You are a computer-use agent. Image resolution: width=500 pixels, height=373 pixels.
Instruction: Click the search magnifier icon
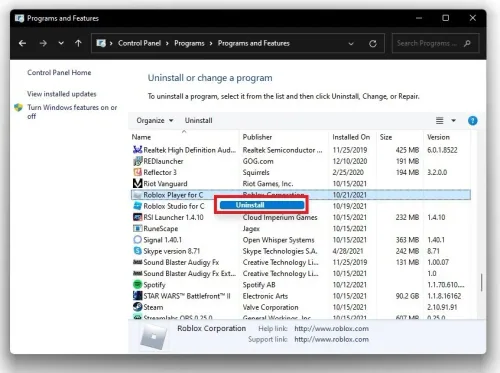point(467,43)
